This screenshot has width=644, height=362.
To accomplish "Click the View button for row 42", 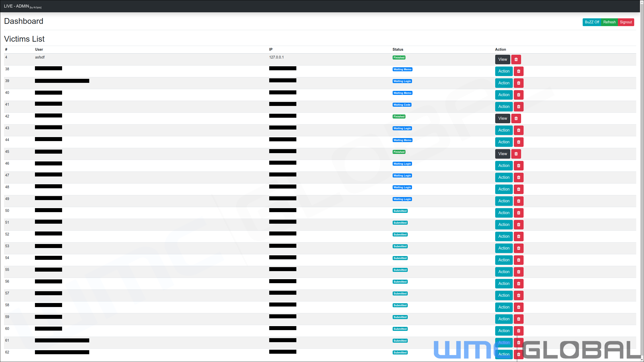I will [x=502, y=118].
